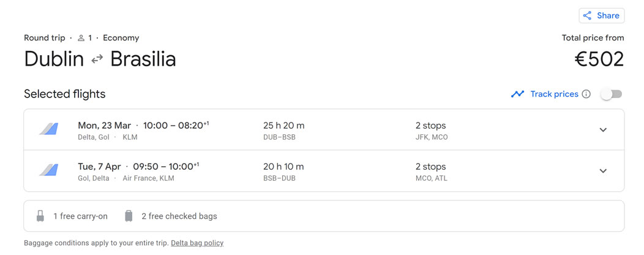Click the passenger count person icon
The height and width of the screenshot is (255, 644).
point(81,38)
